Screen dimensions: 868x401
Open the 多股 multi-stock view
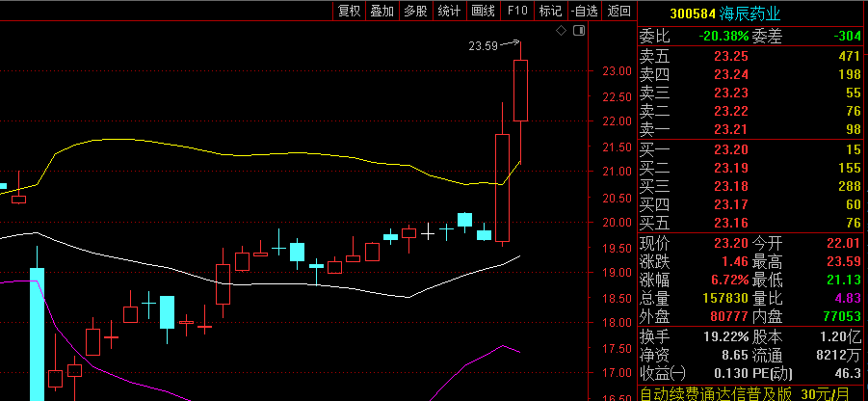[x=415, y=11]
